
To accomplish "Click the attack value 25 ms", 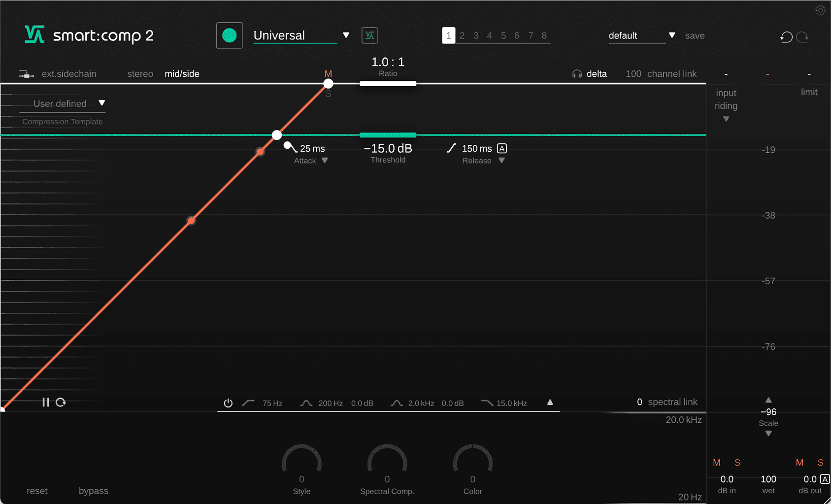I will point(312,148).
